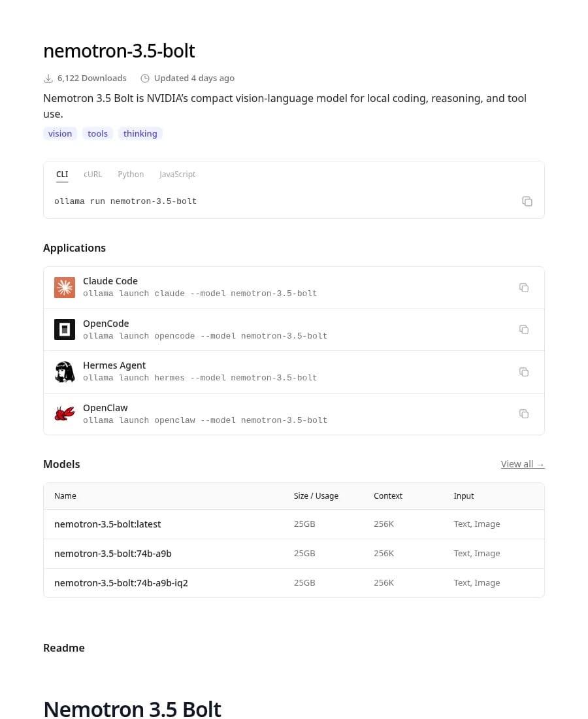
Task: Open the vision tag
Action: 60,133
